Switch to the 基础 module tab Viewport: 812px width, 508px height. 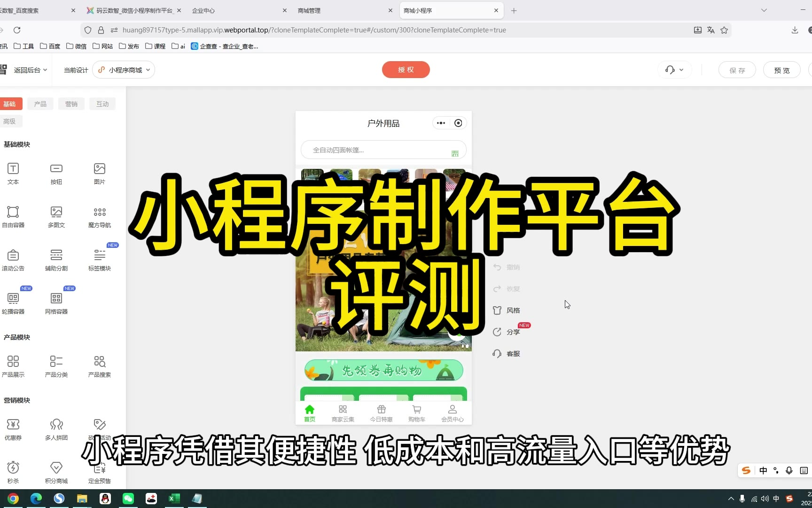coord(10,104)
